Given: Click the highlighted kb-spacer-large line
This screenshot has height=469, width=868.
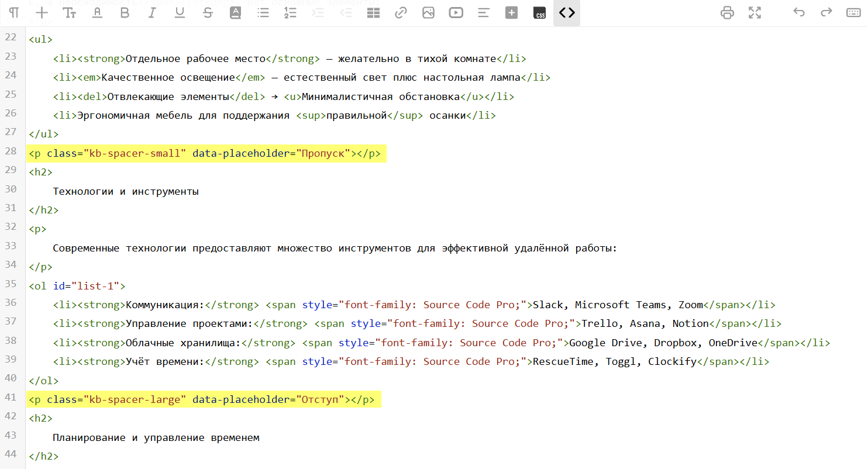Looking at the screenshot, I should (204, 400).
